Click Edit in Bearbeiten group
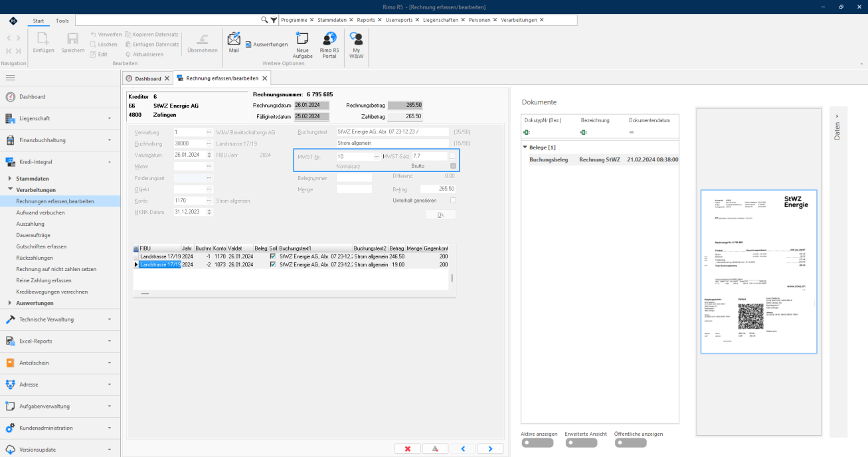Image resolution: width=868 pixels, height=457 pixels. point(99,54)
